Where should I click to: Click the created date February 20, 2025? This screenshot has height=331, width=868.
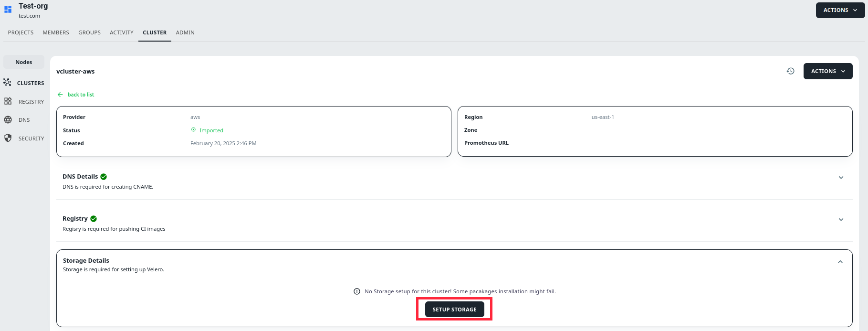pos(223,143)
